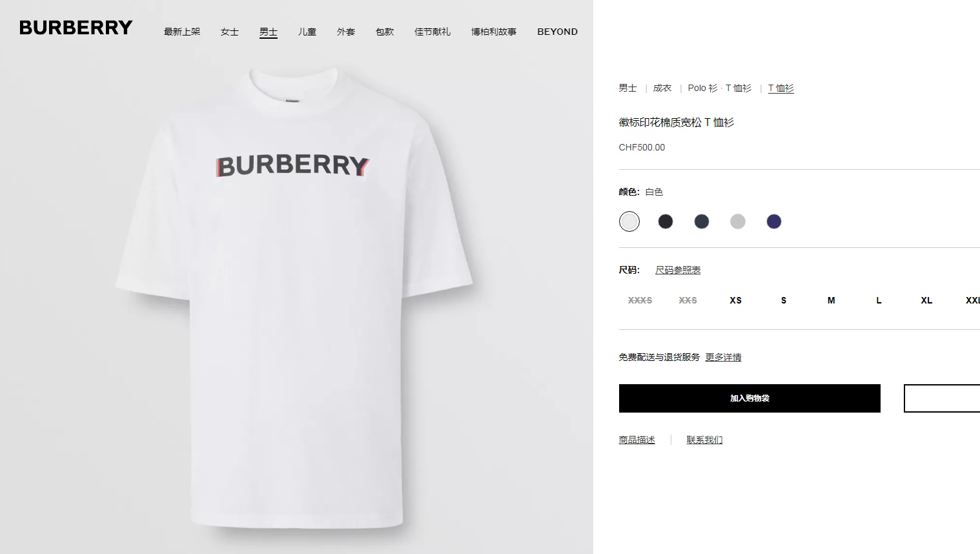
Task: Choose the navy blue color swatch
Action: 773,221
